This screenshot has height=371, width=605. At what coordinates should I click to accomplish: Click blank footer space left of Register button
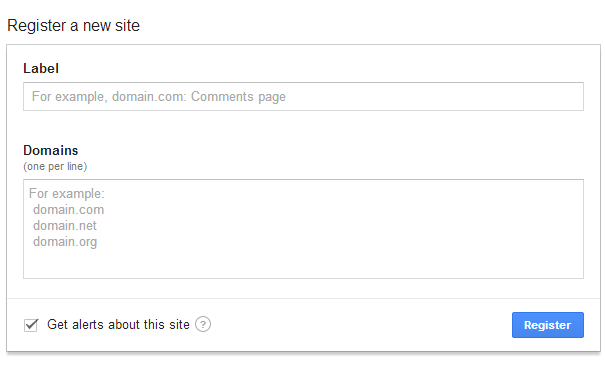click(361, 325)
